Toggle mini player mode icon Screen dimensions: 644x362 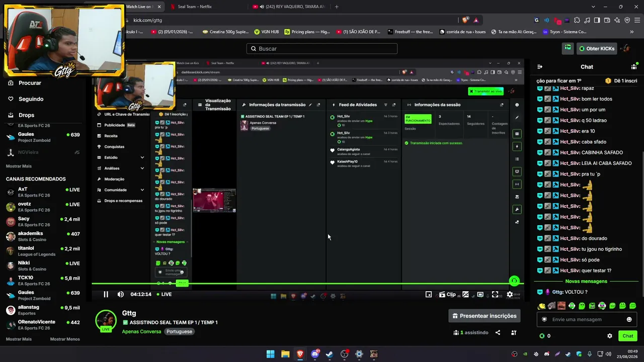(x=429, y=295)
